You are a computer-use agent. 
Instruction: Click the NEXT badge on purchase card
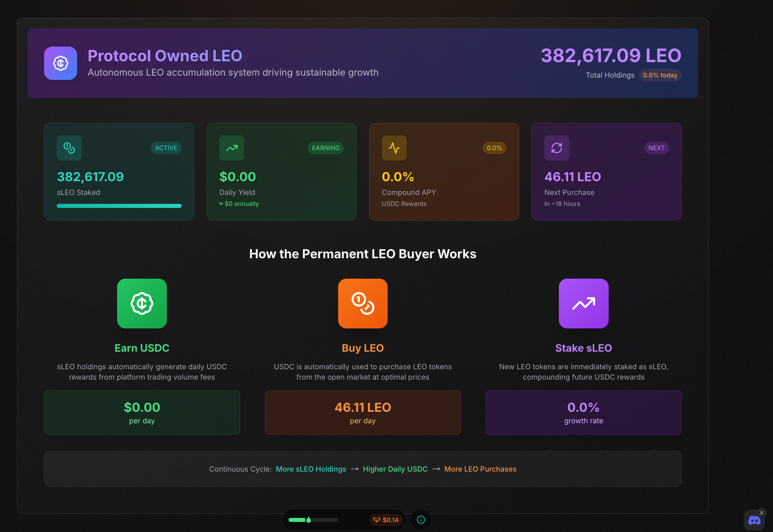(x=656, y=148)
